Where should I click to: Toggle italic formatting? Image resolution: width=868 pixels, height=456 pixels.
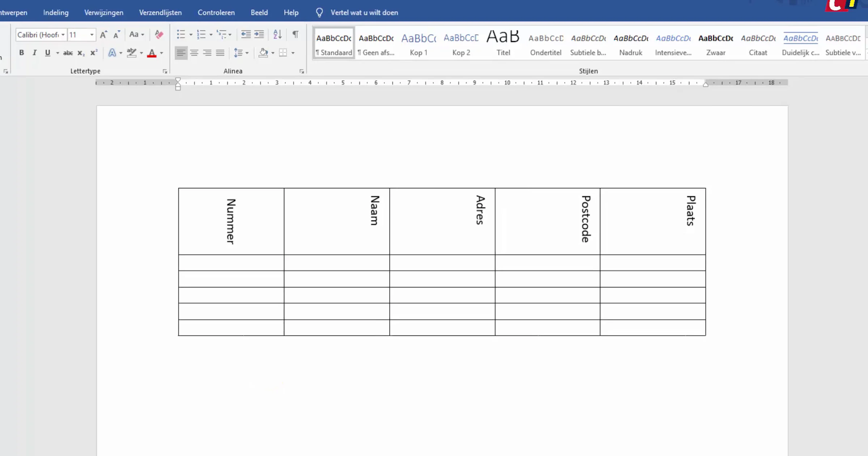point(35,53)
